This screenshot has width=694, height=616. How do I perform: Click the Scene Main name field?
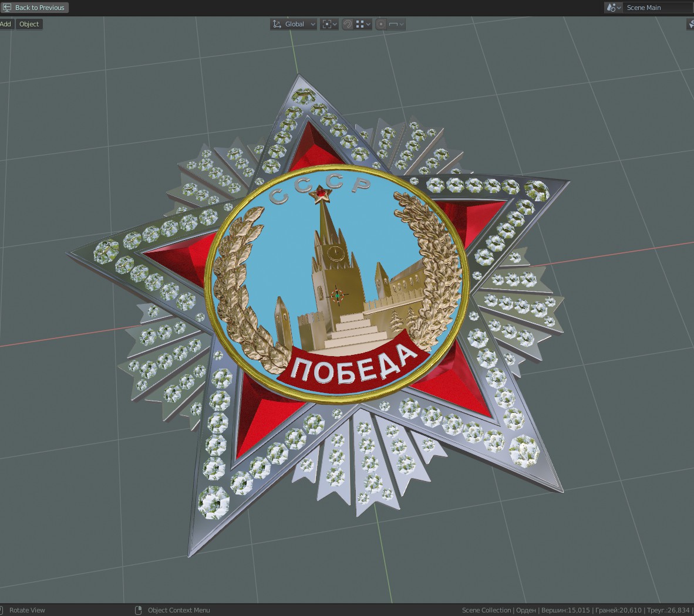point(658,8)
